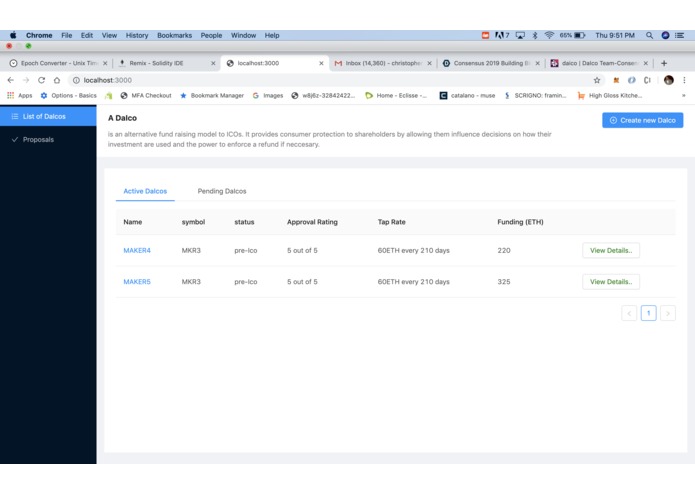Open Chrome three-dot menu
Image resolution: width=695 pixels, height=494 pixels.
(684, 80)
